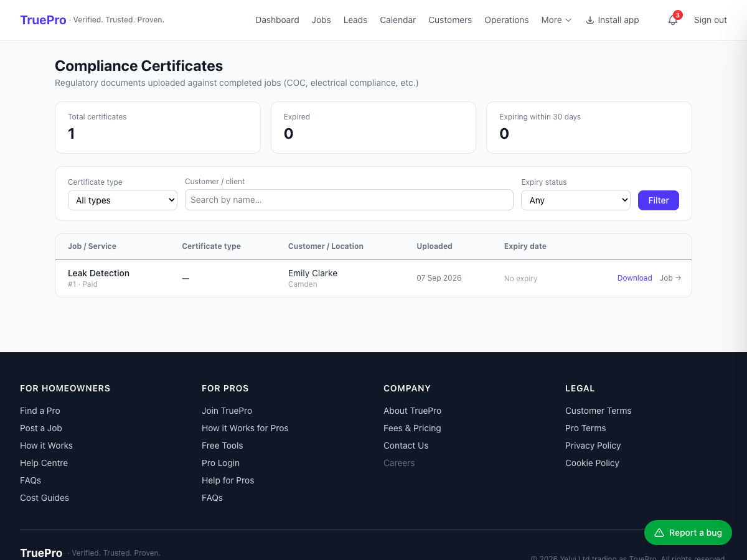The width and height of the screenshot is (747, 560).
Task: Click customer name Emily Clarke
Action: [312, 273]
